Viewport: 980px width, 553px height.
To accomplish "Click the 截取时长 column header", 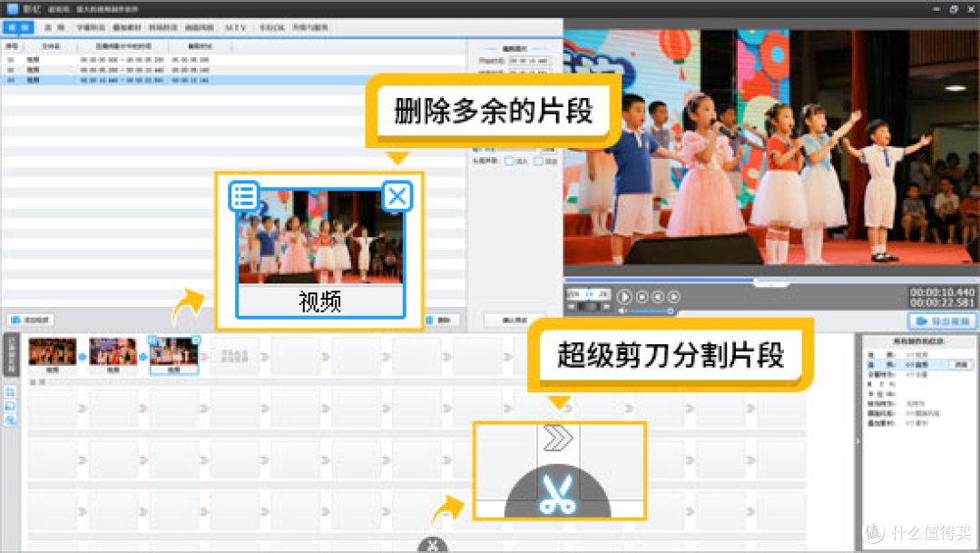I will 200,46.
